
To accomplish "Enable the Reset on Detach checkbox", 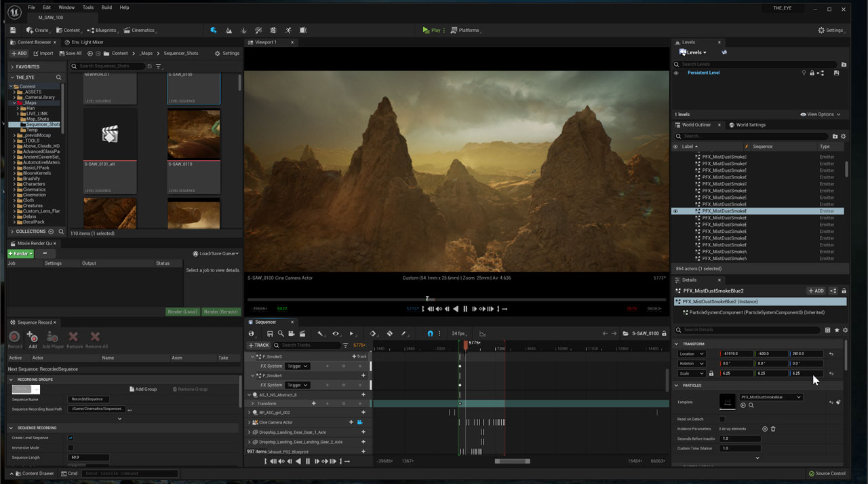I will [x=722, y=420].
